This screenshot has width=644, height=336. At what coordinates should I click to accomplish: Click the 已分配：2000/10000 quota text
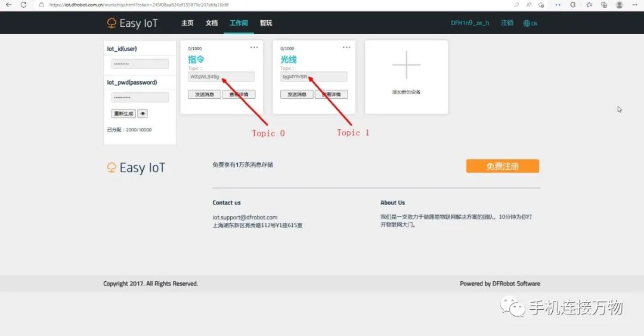click(x=129, y=130)
